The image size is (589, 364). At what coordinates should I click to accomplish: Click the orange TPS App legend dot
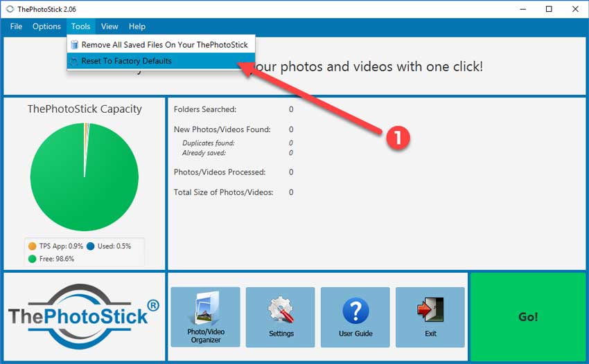(32, 246)
